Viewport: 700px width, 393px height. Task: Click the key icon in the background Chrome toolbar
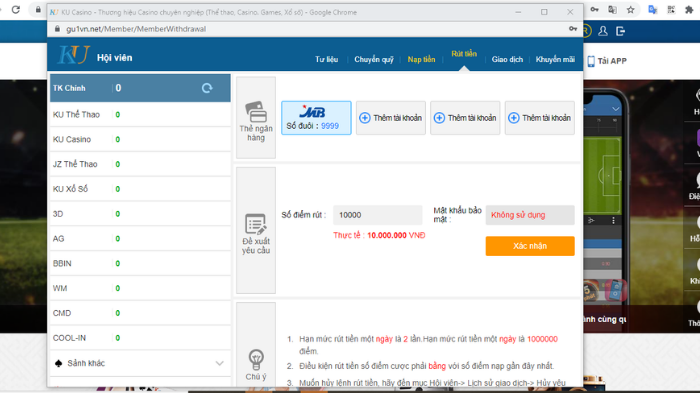594,9
